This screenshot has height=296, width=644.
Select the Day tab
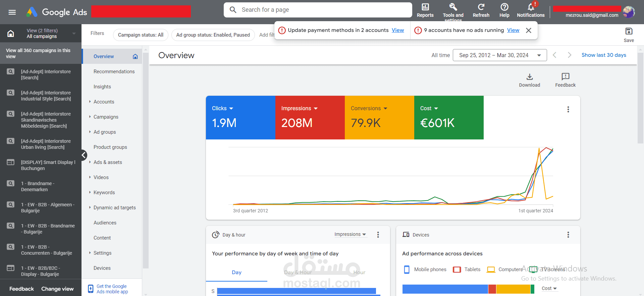236,272
